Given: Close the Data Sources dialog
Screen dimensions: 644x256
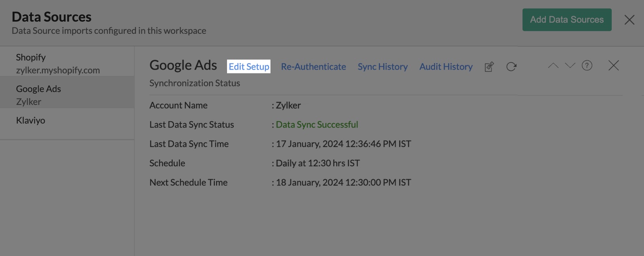Looking at the screenshot, I should coord(629,20).
